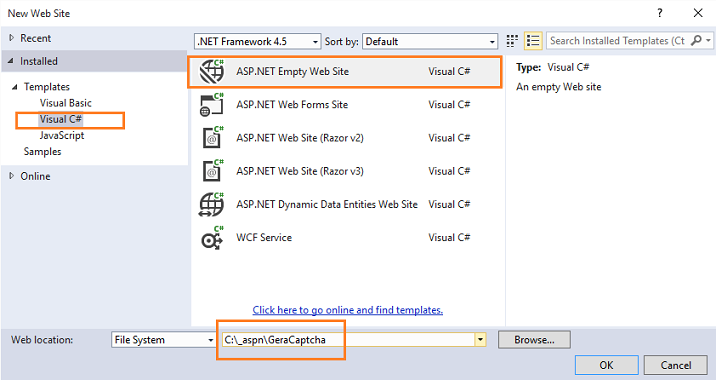The width and height of the screenshot is (716, 380).
Task: Select Visual Basic under Templates
Action: coord(66,103)
